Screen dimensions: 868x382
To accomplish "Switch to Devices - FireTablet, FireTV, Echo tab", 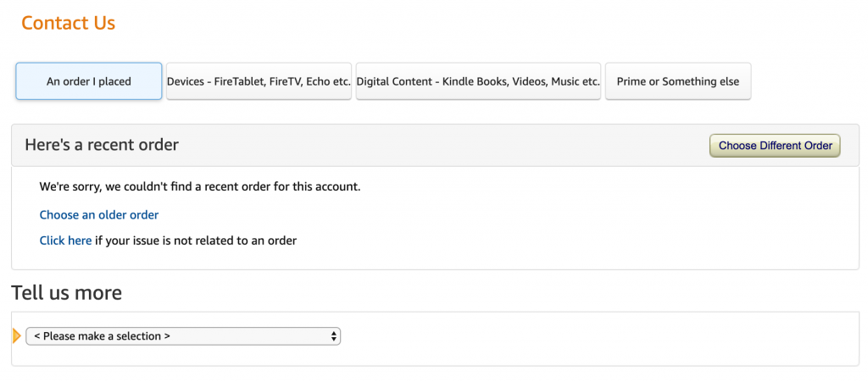I will point(259,81).
